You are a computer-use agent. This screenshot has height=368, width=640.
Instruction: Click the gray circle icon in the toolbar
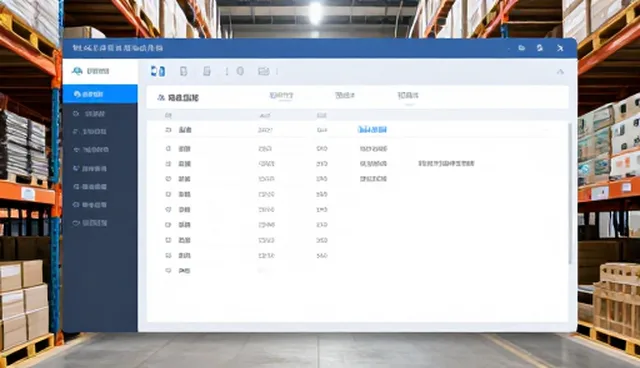[240, 71]
